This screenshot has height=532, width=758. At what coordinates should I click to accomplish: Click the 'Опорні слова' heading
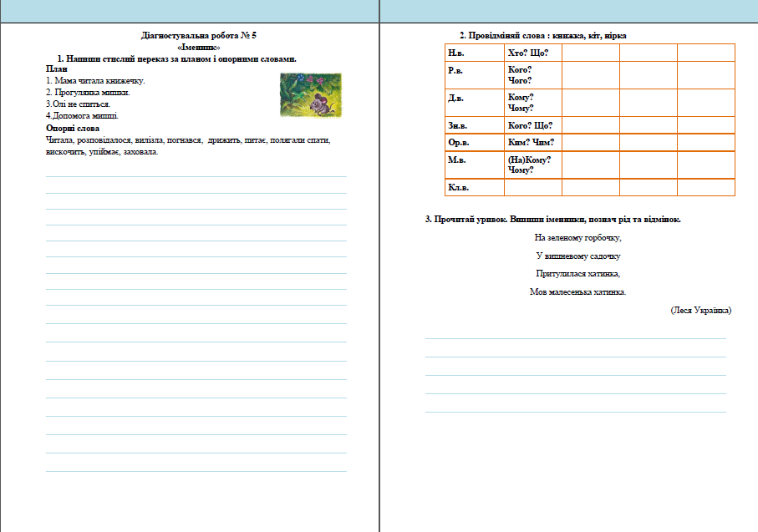pyautogui.click(x=73, y=128)
